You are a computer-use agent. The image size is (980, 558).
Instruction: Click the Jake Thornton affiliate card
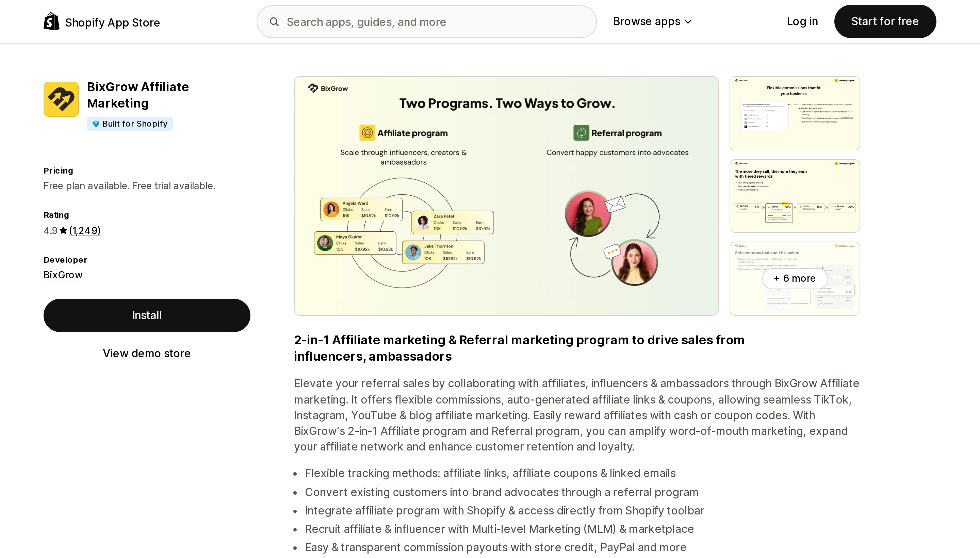pos(443,252)
